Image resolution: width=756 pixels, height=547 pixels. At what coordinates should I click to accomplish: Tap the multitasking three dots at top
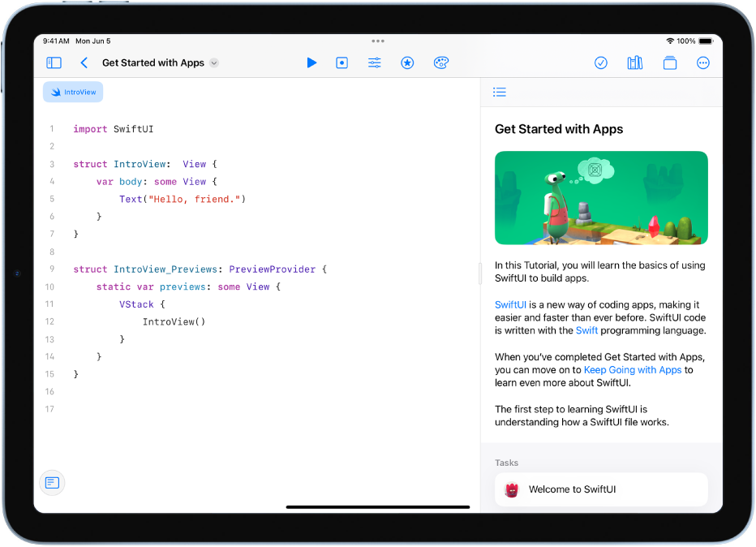click(x=378, y=41)
